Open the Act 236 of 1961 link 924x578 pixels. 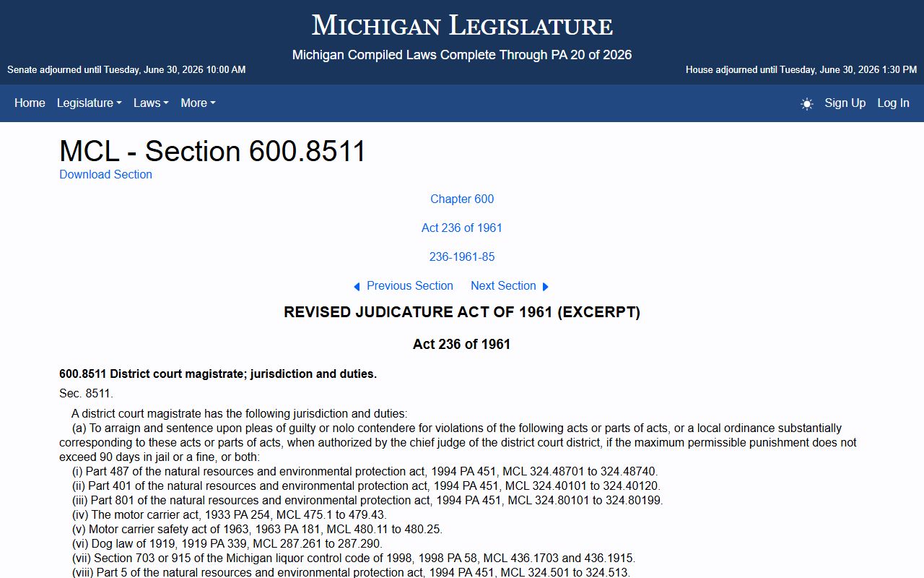pyautogui.click(x=462, y=228)
